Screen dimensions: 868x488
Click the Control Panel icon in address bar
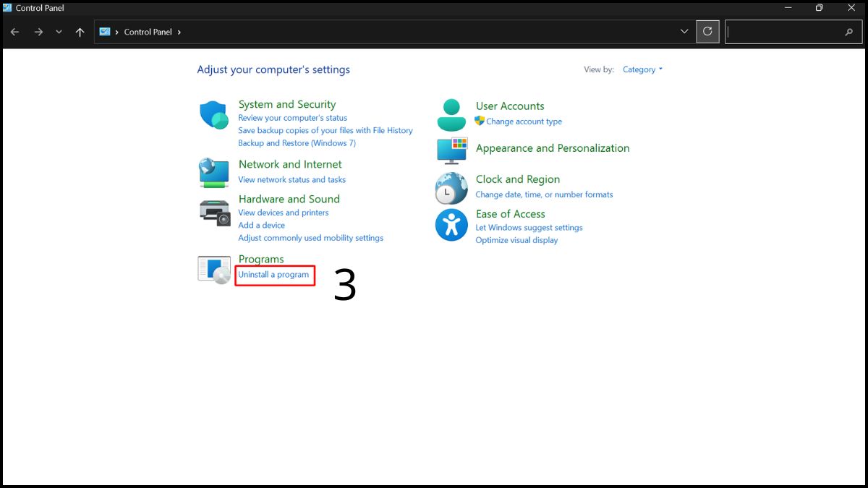pyautogui.click(x=105, y=32)
